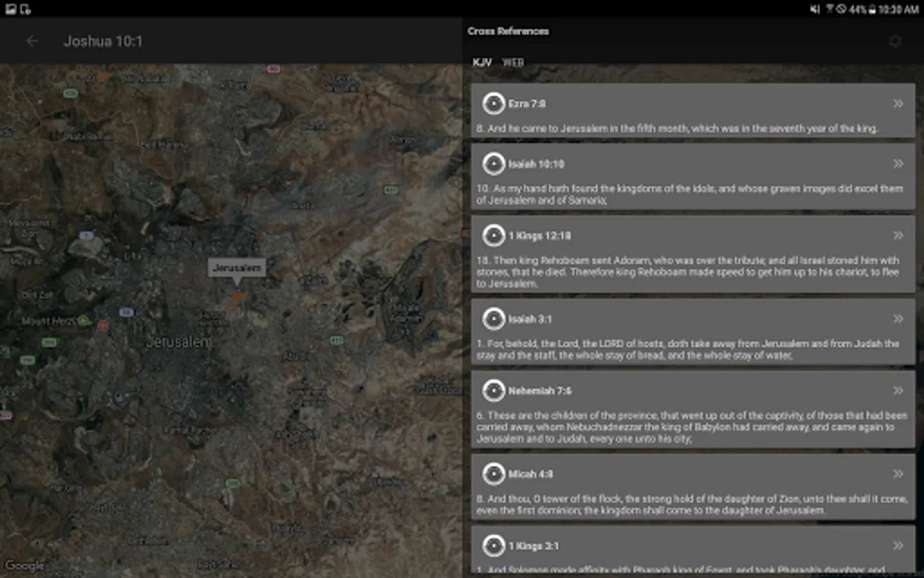
Task: Expand the 1 Kings 12:18 reference chevron
Action: point(898,236)
